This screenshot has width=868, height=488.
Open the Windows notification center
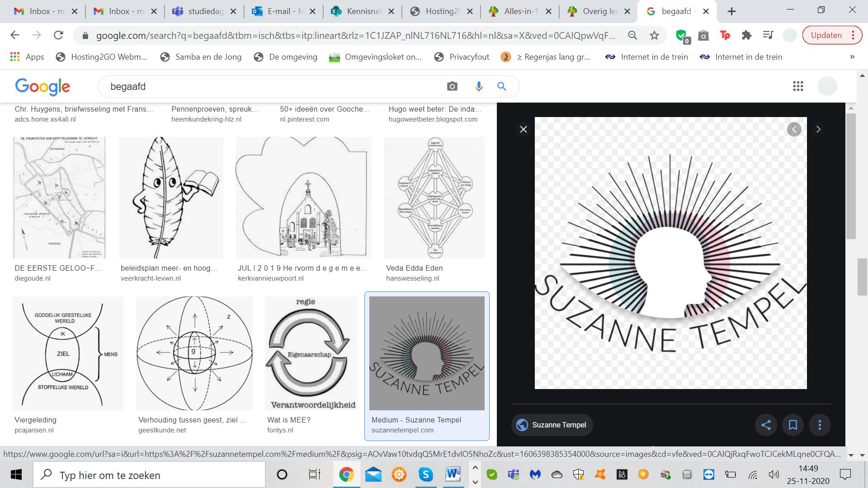click(x=845, y=475)
